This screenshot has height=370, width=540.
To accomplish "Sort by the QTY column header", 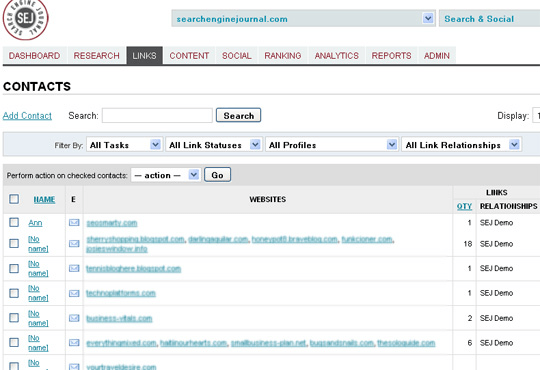I will [464, 206].
